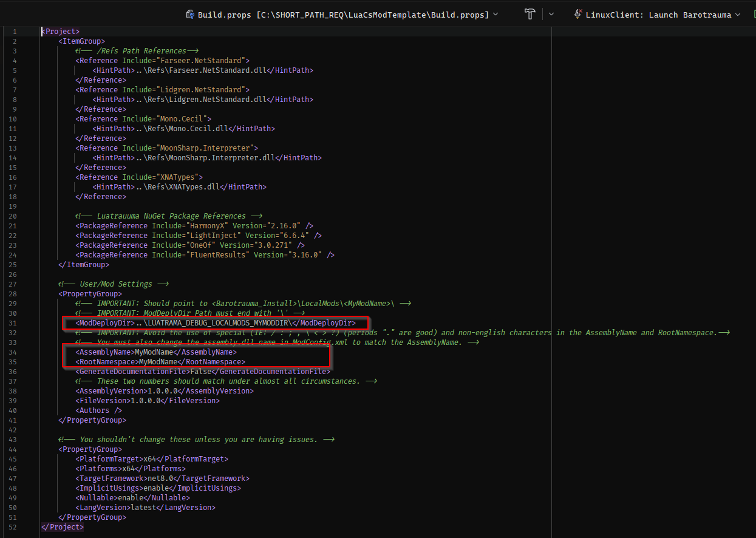The width and height of the screenshot is (756, 538).
Task: Click the Nullable enable line
Action: click(x=132, y=497)
